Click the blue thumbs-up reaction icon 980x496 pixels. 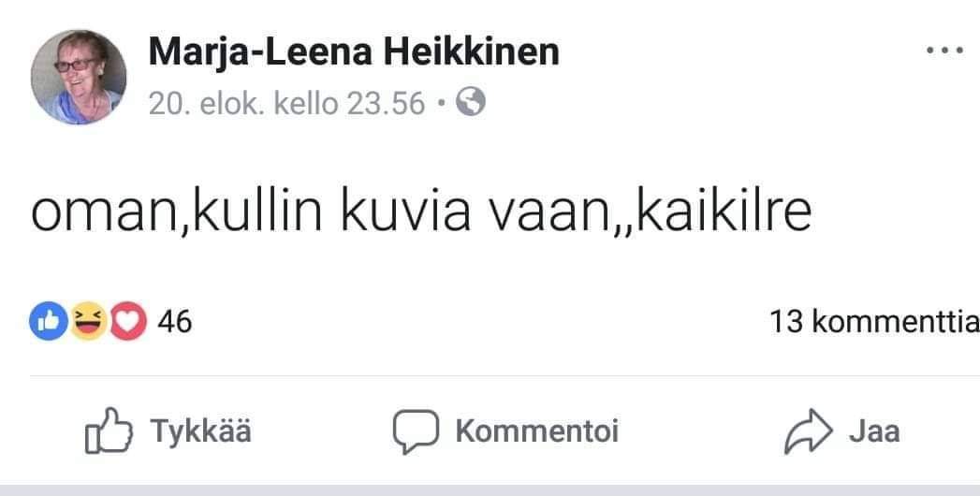(49, 322)
